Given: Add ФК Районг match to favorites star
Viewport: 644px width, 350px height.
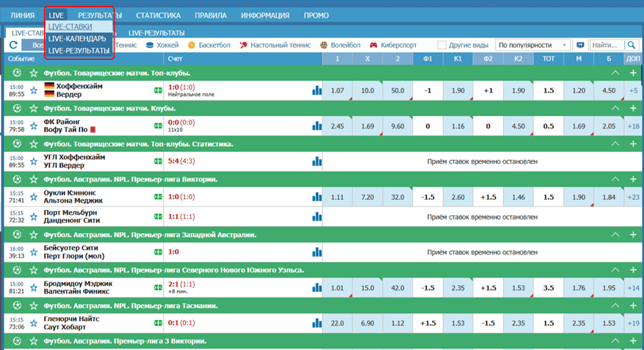Looking at the screenshot, I should coord(34,126).
